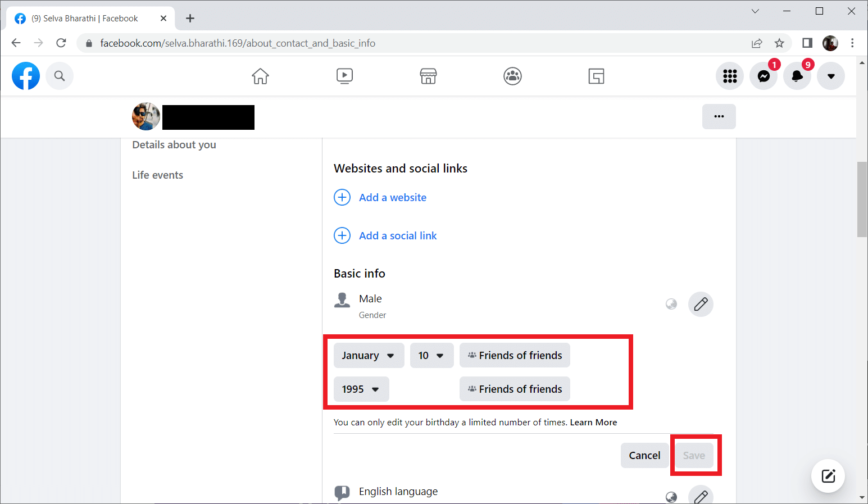
Task: View the site lock icon info
Action: click(89, 43)
